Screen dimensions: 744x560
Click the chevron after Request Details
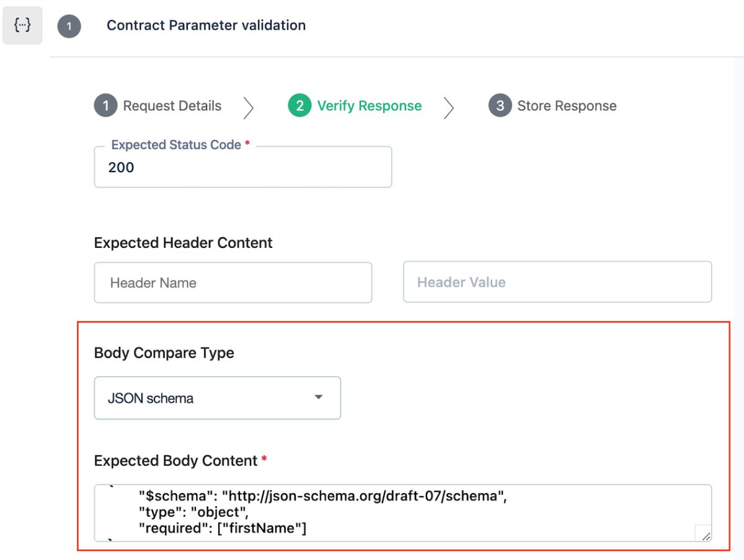[249, 107]
